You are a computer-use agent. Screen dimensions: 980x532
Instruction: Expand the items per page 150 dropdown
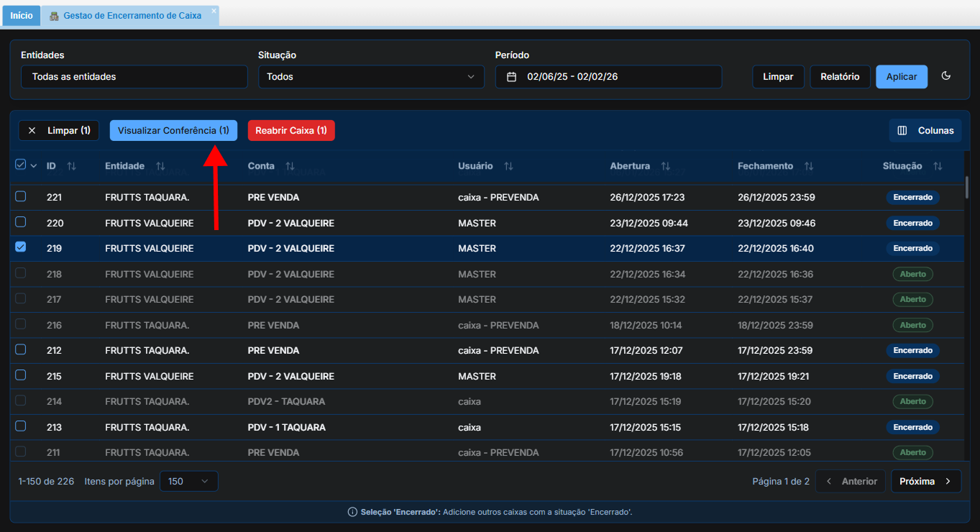pyautogui.click(x=188, y=482)
